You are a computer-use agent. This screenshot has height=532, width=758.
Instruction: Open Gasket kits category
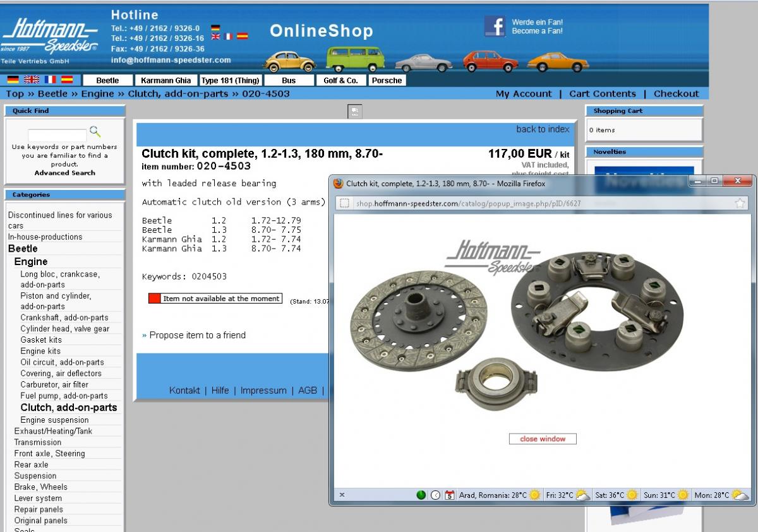(x=41, y=340)
